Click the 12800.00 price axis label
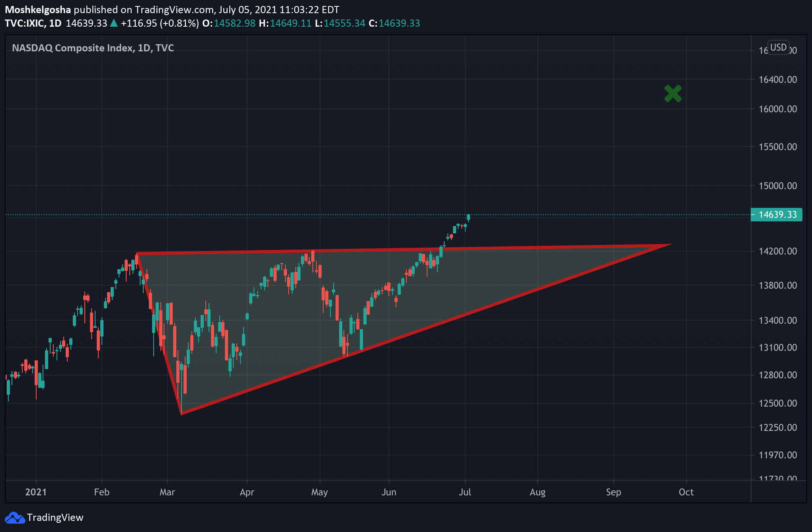812x532 pixels. point(778,375)
